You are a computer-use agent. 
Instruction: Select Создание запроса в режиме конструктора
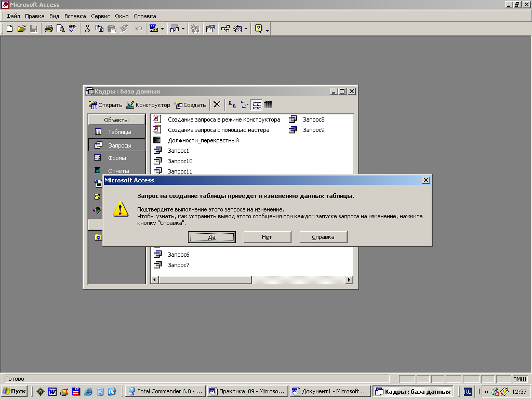pos(217,119)
